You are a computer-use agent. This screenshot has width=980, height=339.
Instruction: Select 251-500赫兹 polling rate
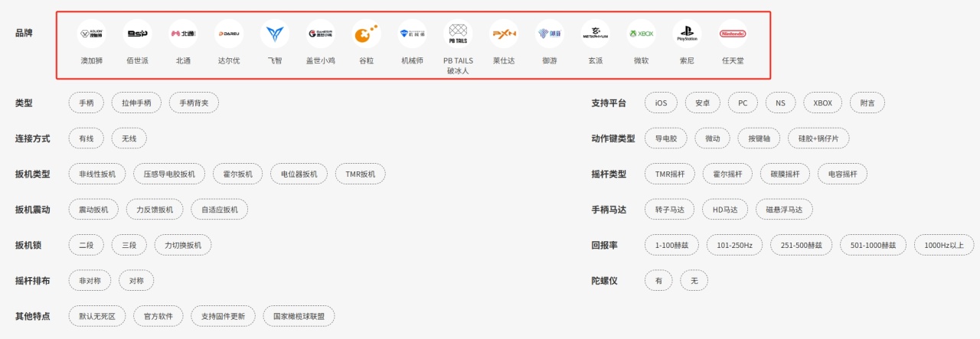pyautogui.click(x=801, y=245)
